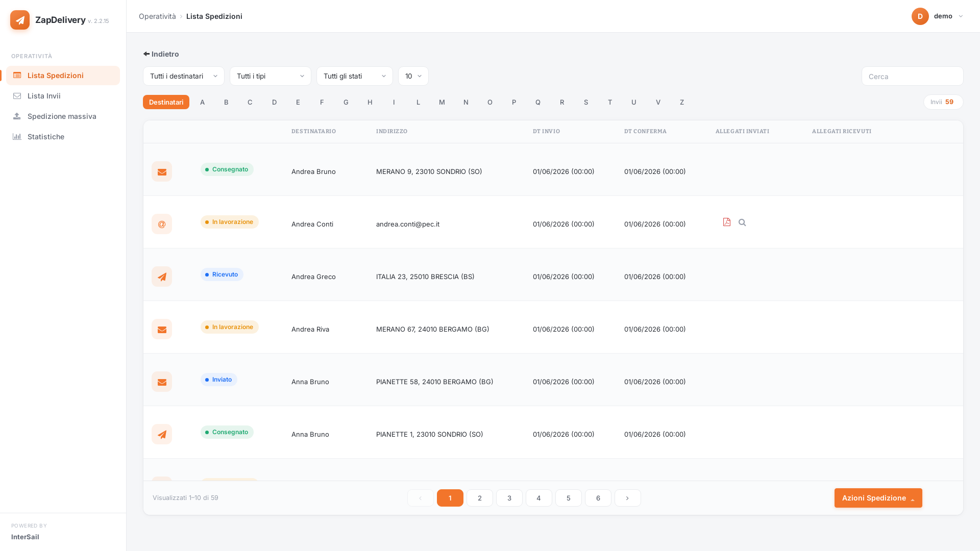Click the @ email icon for Andrea Conti

[x=162, y=224]
